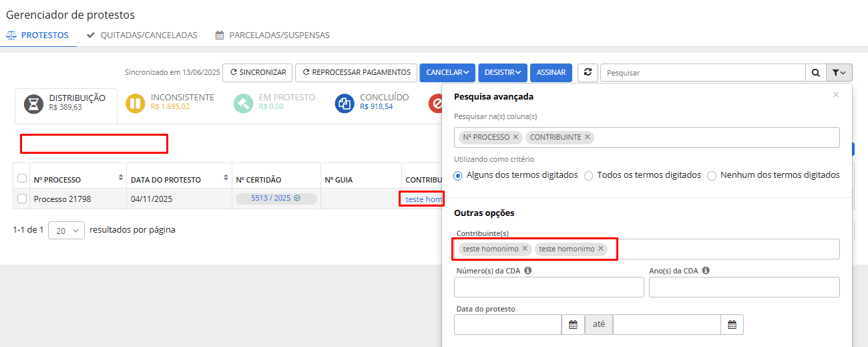Open the CANCELAR dropdown
This screenshot has width=868, height=347.
447,72
